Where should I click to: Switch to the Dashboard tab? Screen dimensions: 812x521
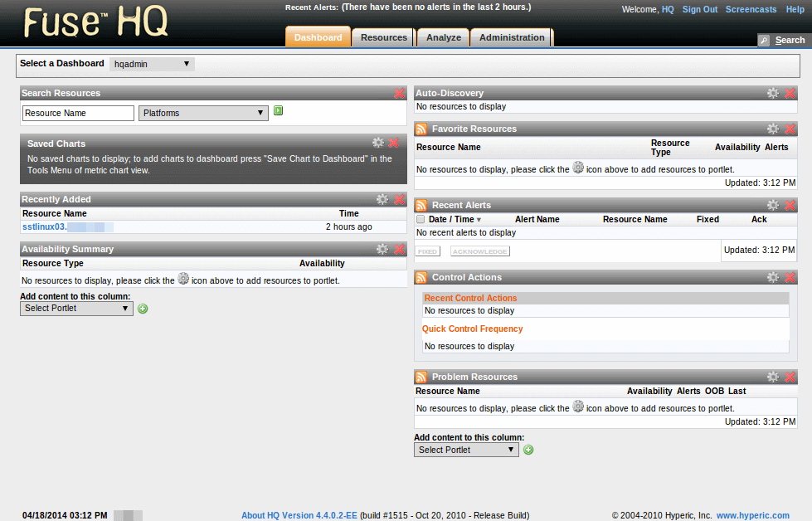coord(318,37)
